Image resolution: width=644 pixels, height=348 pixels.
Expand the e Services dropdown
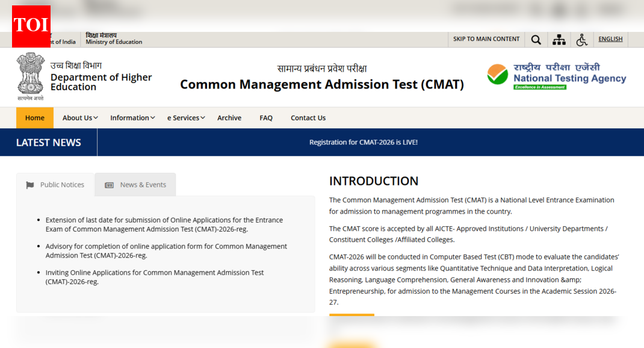185,117
